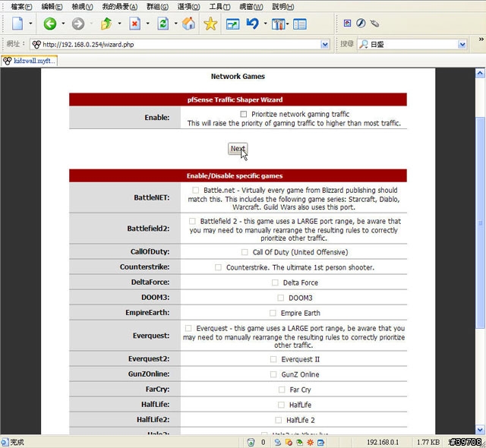
Task: Open the Up folder dropdown arrow
Action: pyautogui.click(x=119, y=24)
